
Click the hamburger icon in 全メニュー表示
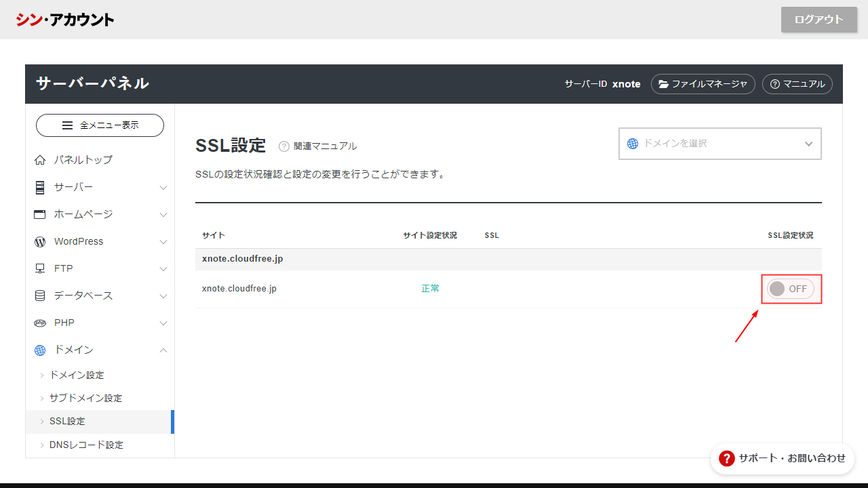pos(67,125)
